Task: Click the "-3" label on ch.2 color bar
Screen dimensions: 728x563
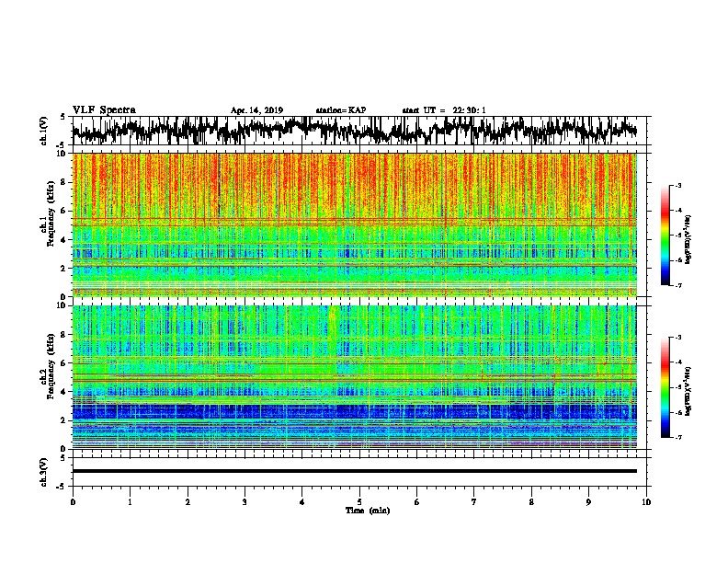Action: point(678,338)
